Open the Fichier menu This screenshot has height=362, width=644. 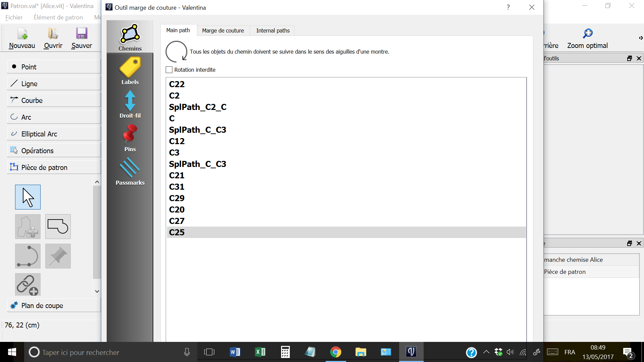(x=14, y=17)
